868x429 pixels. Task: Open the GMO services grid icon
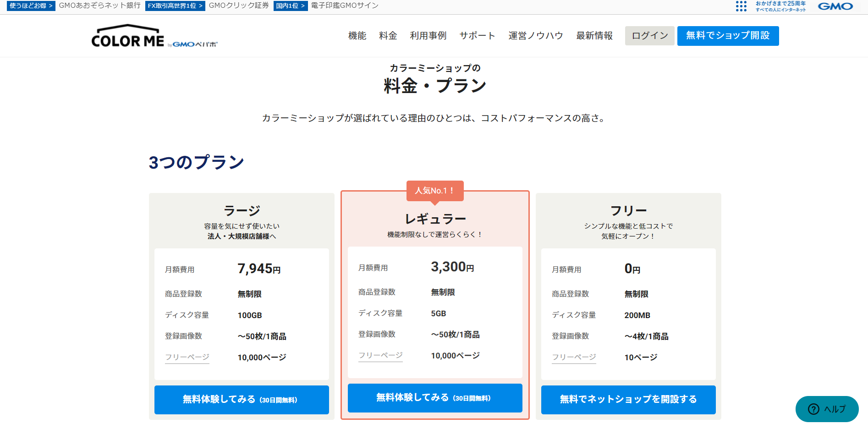point(741,6)
